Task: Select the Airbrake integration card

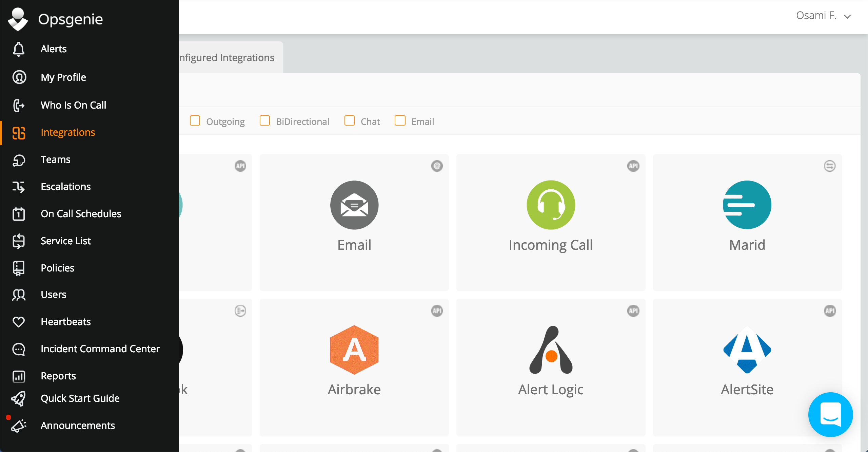Action: tap(354, 366)
